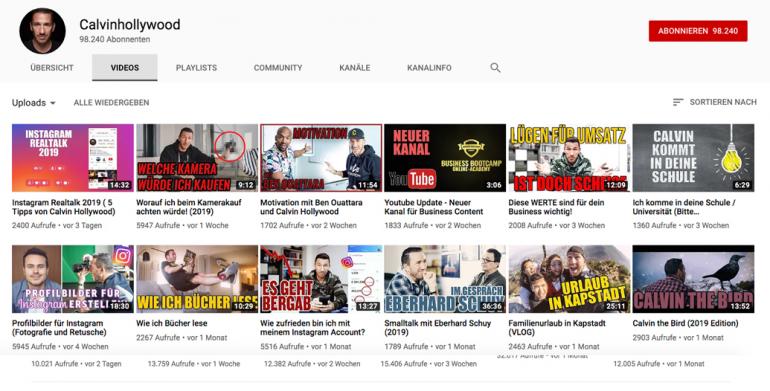Click Alle wiedergeben to play all
770x391 pixels.
click(111, 102)
